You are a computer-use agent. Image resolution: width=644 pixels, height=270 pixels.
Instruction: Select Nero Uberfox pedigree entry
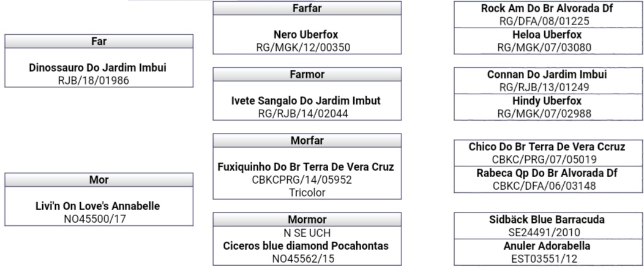coord(306,34)
